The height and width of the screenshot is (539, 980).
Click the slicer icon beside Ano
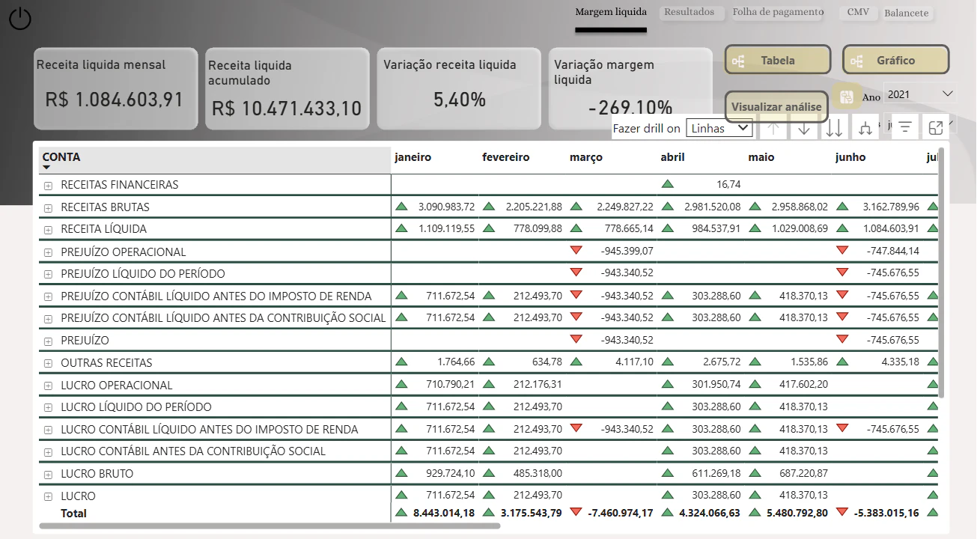click(847, 97)
